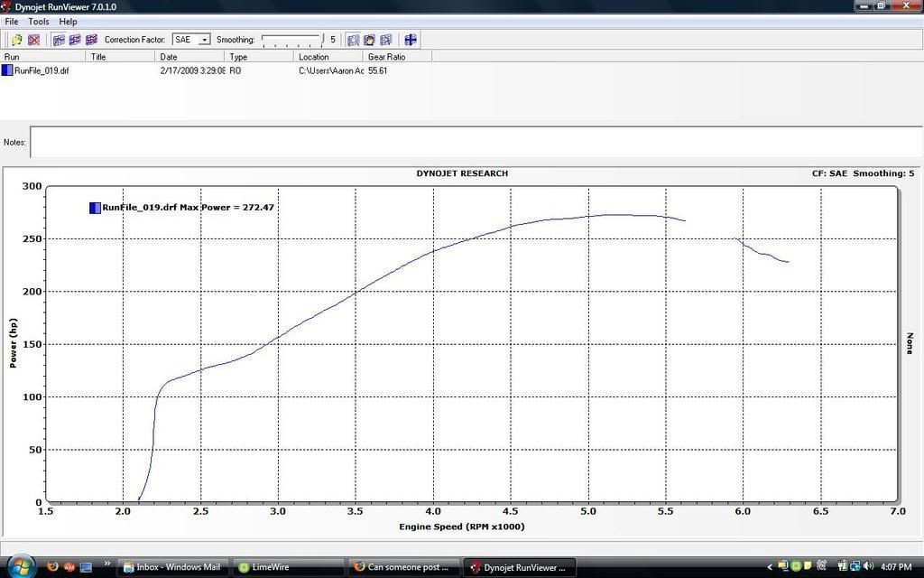924x578 pixels.
Task: Click the blue crosshair icon at toolbar's right end
Action: click(x=410, y=39)
